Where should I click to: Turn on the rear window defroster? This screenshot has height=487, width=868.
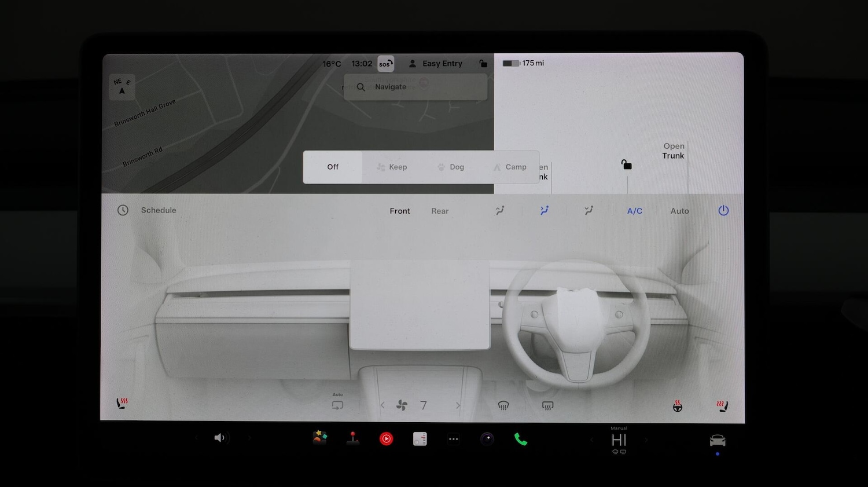[x=547, y=405]
